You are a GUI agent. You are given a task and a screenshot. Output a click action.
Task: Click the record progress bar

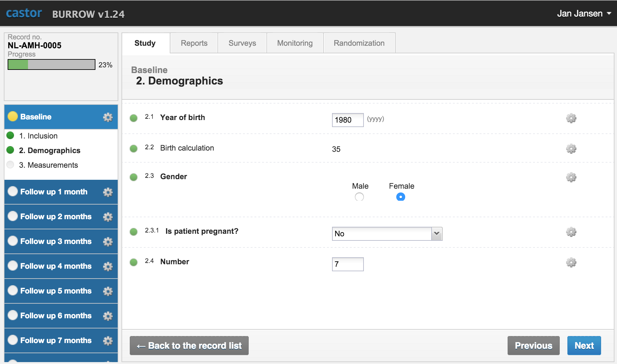pos(51,64)
